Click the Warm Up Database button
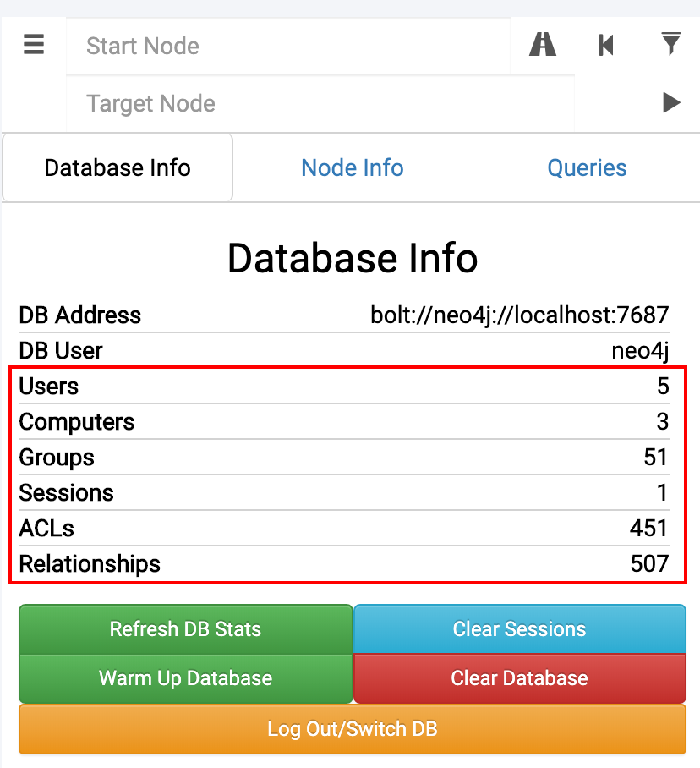The width and height of the screenshot is (700, 768). 185,678
